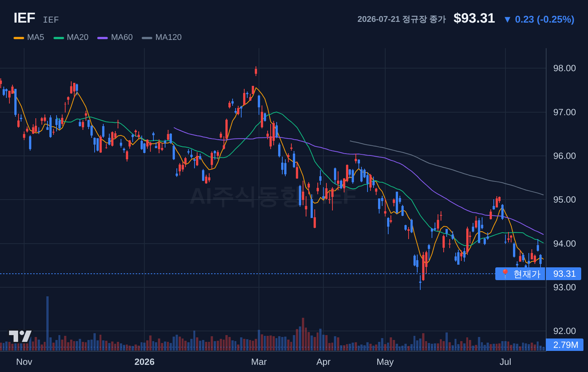Click the 92.00 price axis tick
588x372 pixels.
[564, 331]
